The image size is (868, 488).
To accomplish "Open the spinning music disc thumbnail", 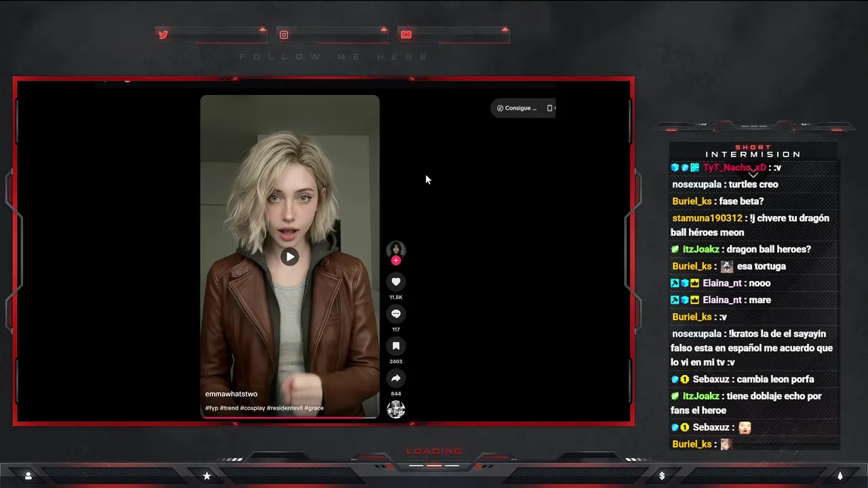I will coord(396,409).
